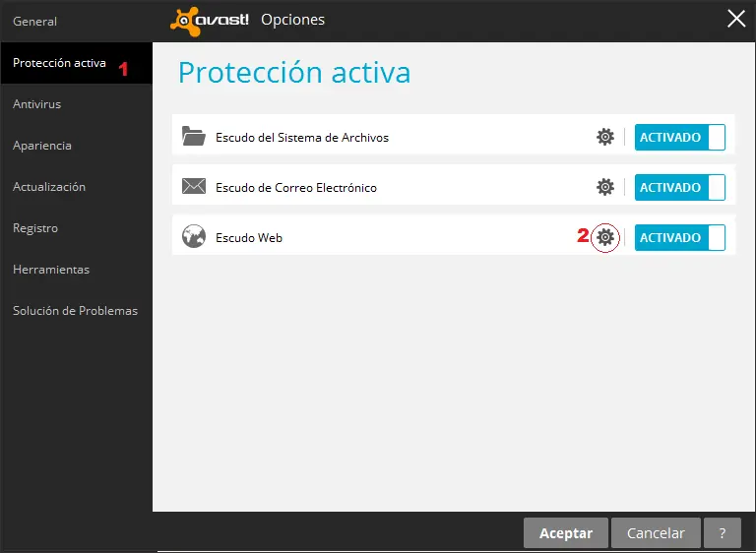Click the avast! logo in header
Screen dimensions: 756x553
tap(210, 22)
